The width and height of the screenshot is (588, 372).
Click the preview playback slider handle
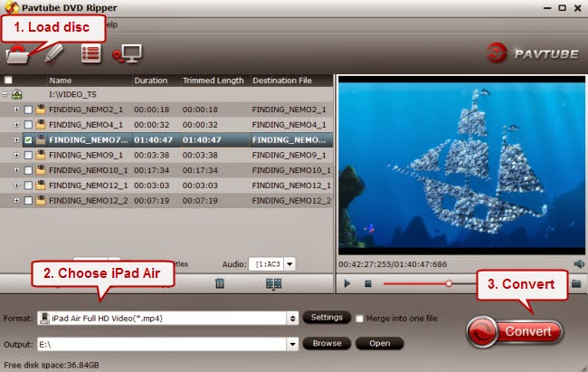click(449, 283)
